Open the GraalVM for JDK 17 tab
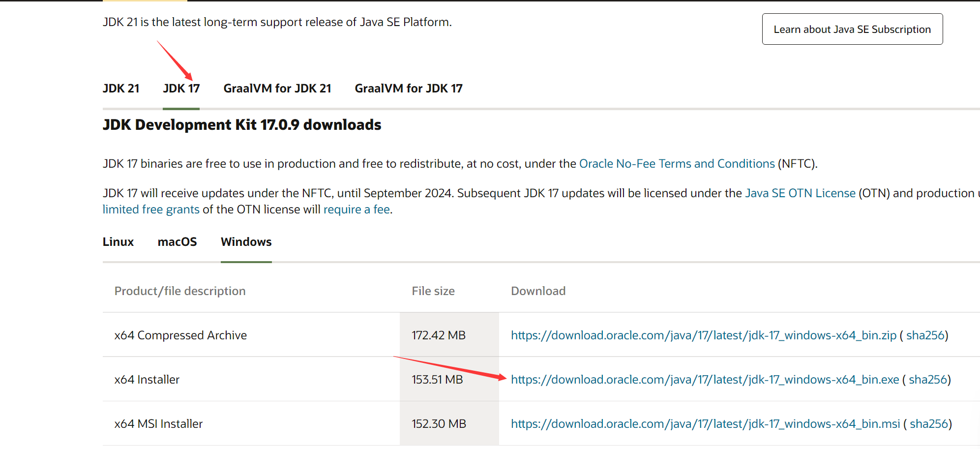Screen dimensions: 980x449 click(409, 89)
